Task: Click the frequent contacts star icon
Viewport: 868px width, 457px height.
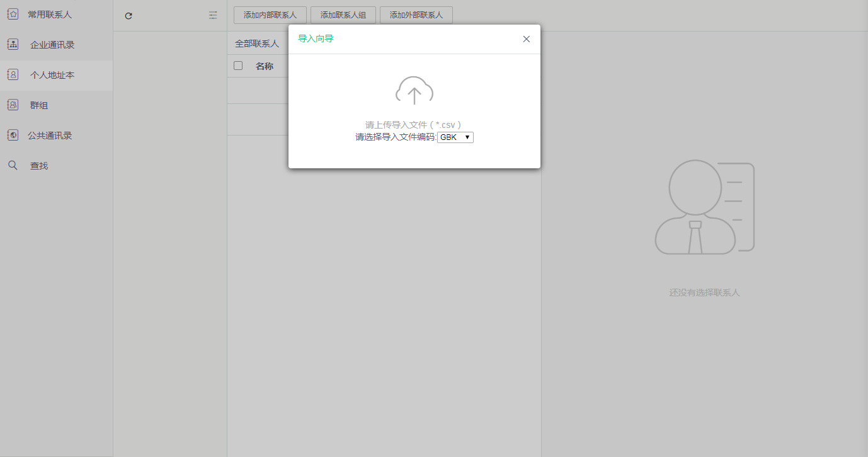Action: 13,14
